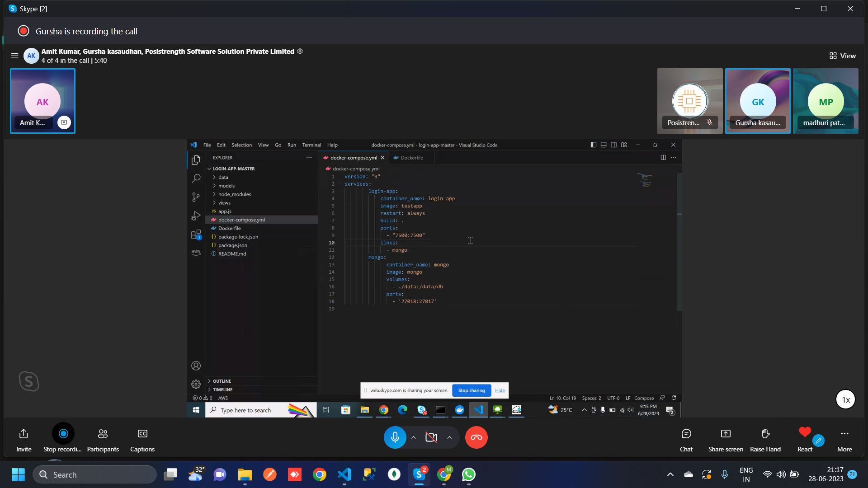The width and height of the screenshot is (868, 488).
Task: Click Share screen
Action: 726,440
